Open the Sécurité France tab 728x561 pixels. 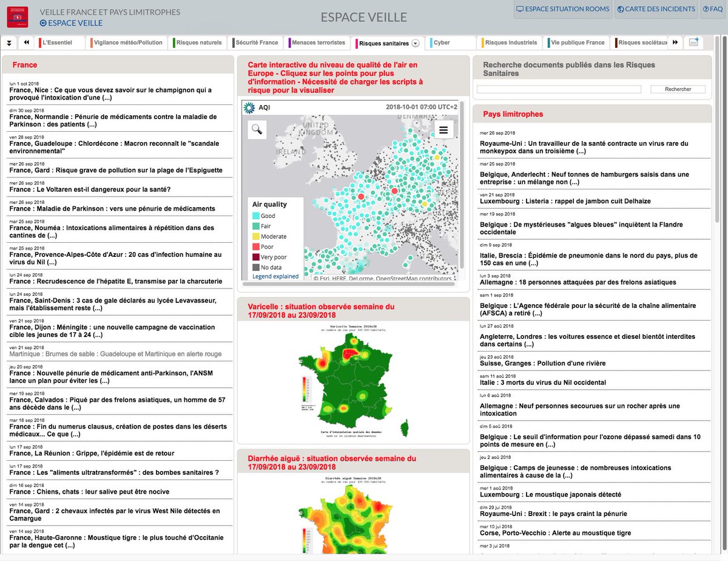[x=255, y=43]
